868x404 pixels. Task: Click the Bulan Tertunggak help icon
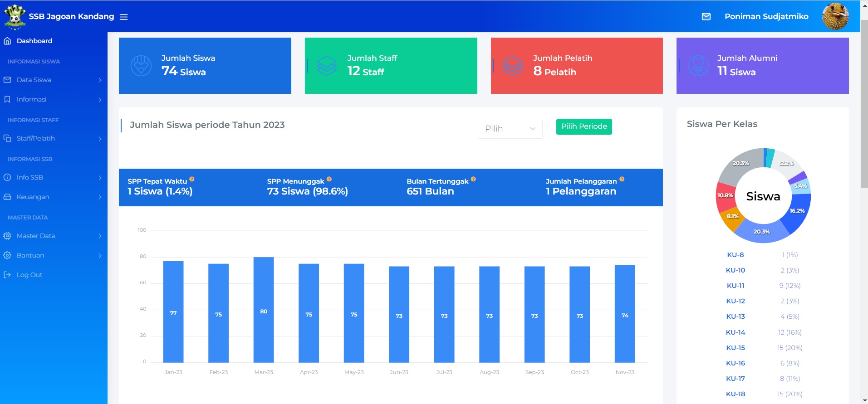coord(473,179)
